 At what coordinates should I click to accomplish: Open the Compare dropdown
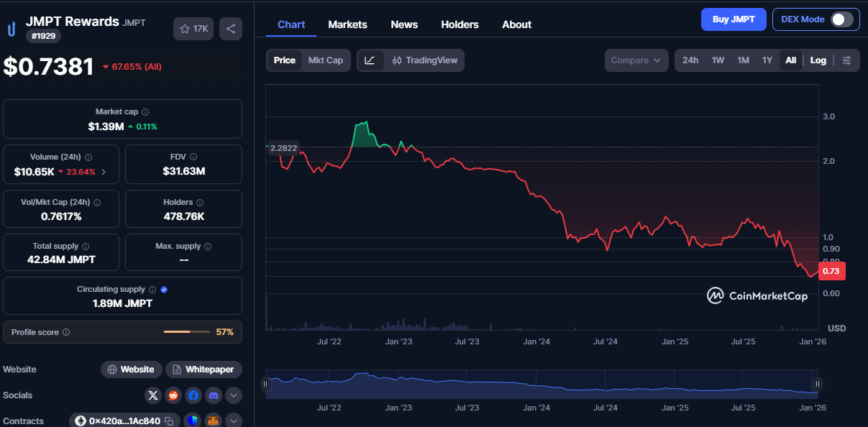636,60
